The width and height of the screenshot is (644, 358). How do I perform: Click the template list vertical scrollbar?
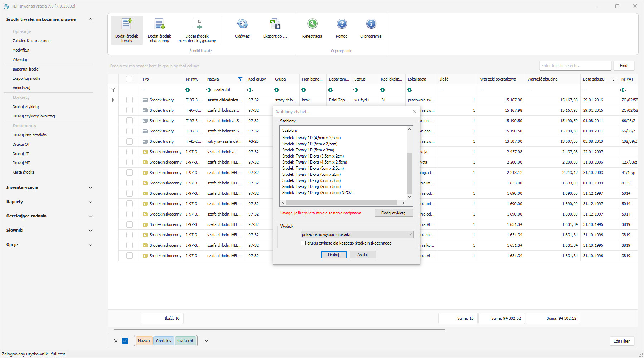tap(409, 172)
